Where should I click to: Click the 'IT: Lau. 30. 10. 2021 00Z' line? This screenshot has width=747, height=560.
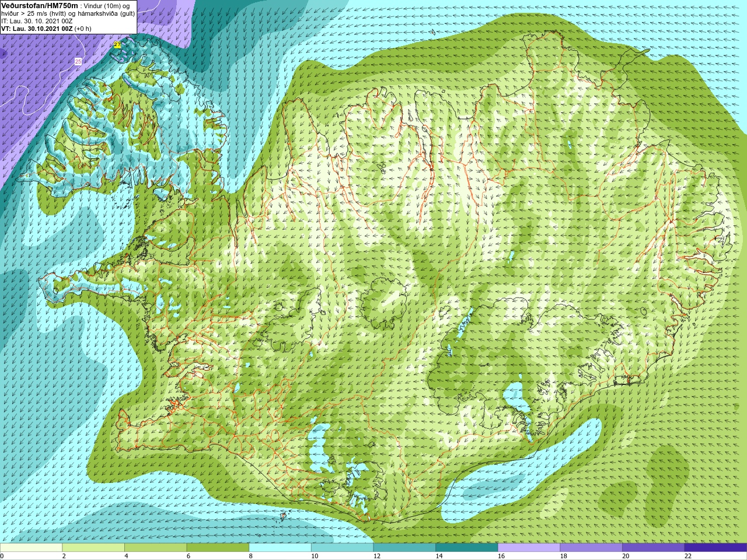click(x=37, y=21)
